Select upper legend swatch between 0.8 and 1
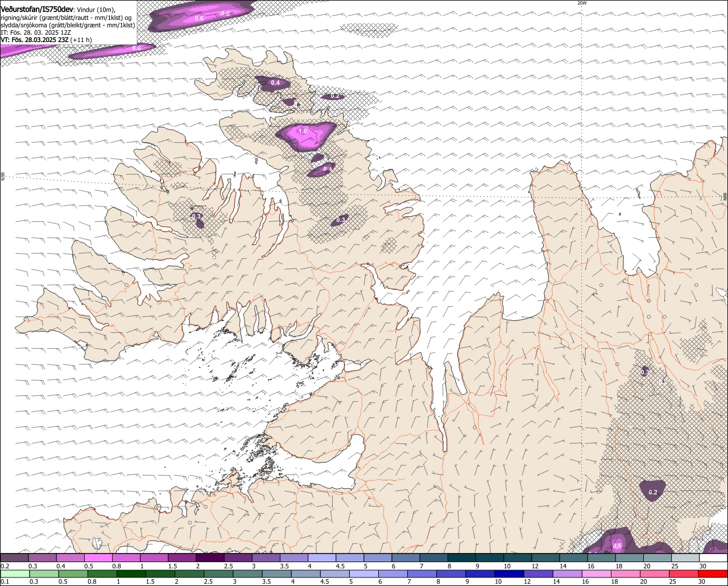The image size is (728, 586). click(126, 558)
